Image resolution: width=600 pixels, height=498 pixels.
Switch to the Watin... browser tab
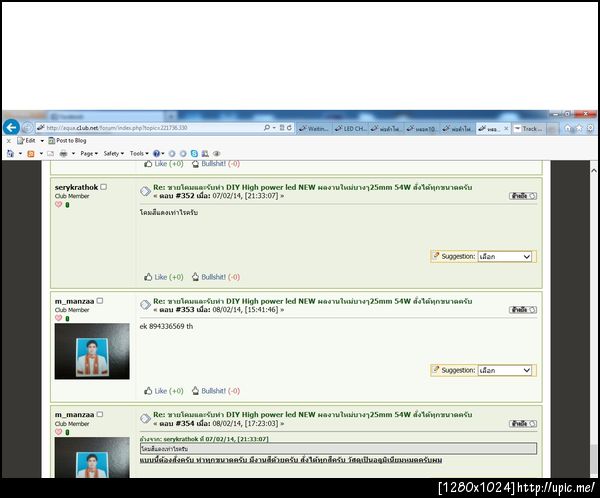315,129
